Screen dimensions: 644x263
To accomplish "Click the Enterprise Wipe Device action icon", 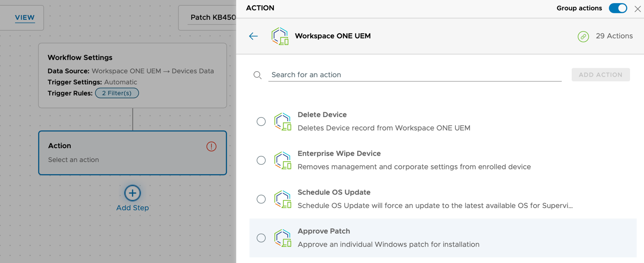I will pos(283,160).
